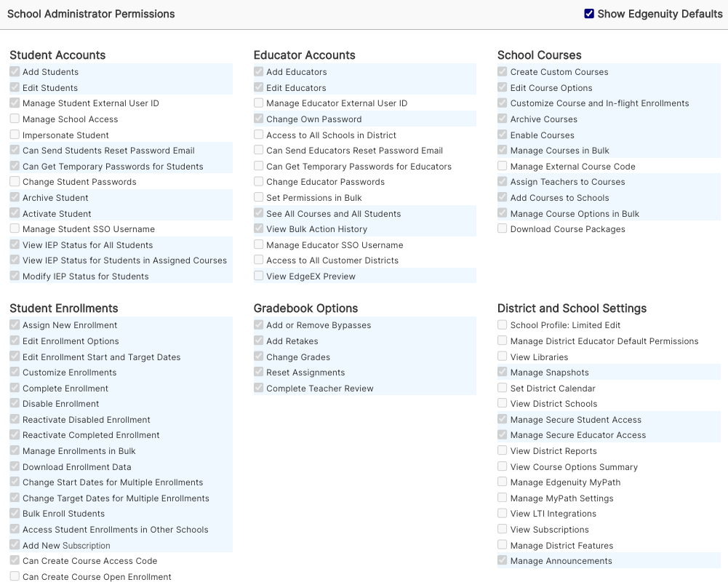Check Manage External Course Code
The image size is (728, 585).
click(502, 166)
